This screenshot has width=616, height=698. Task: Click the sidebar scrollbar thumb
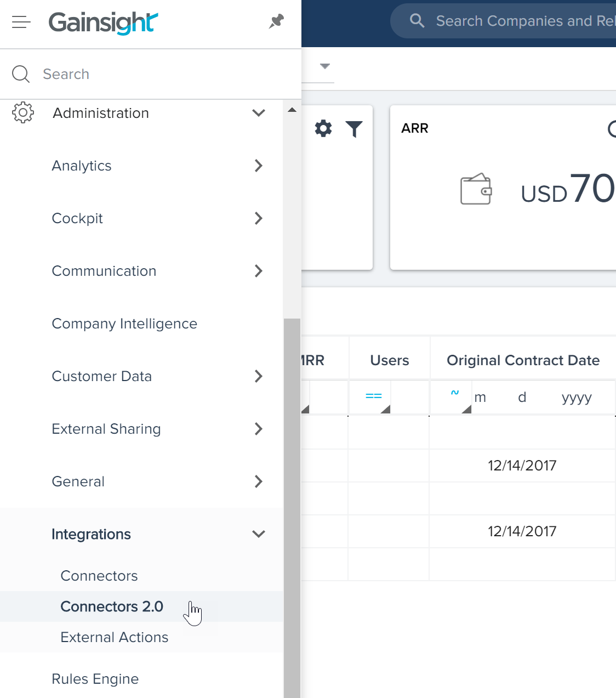[x=292, y=508]
